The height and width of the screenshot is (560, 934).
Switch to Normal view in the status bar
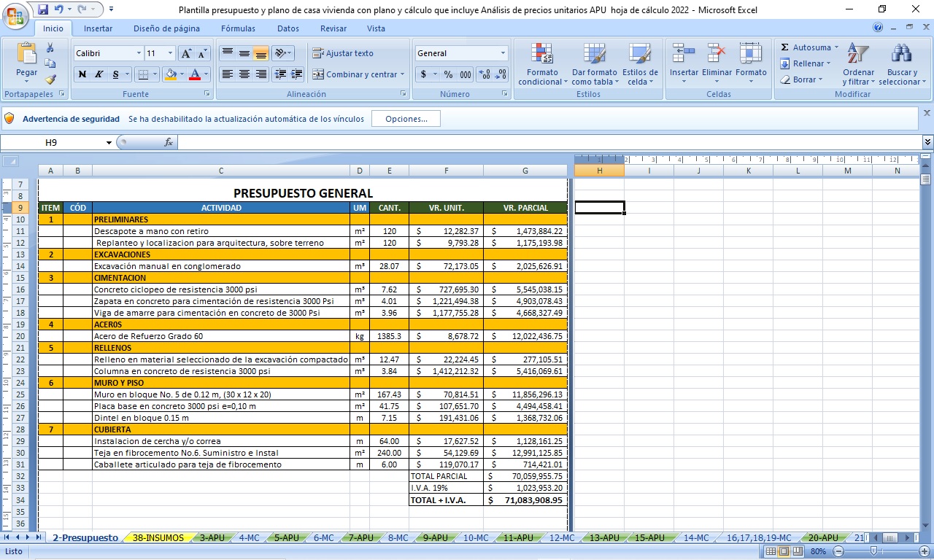click(771, 551)
